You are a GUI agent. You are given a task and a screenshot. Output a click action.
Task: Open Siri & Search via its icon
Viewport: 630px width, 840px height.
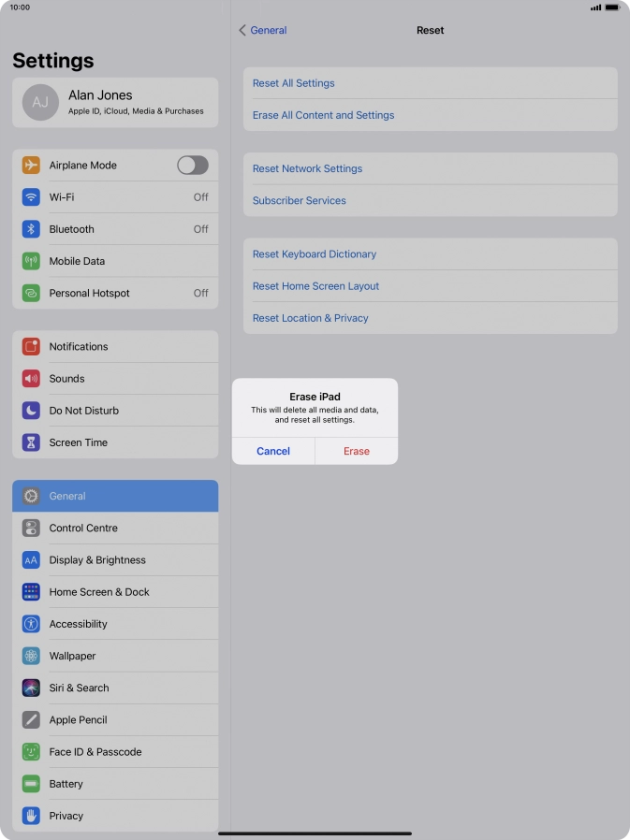click(x=31, y=688)
